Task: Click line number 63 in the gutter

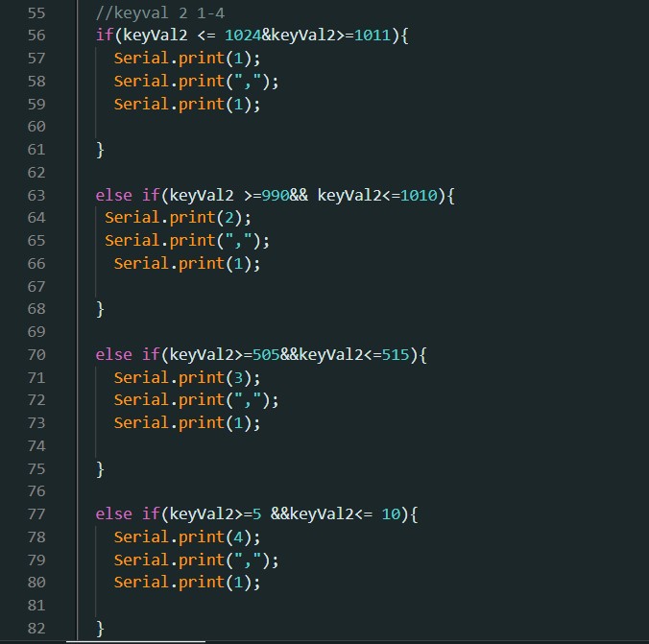Action: [36, 195]
